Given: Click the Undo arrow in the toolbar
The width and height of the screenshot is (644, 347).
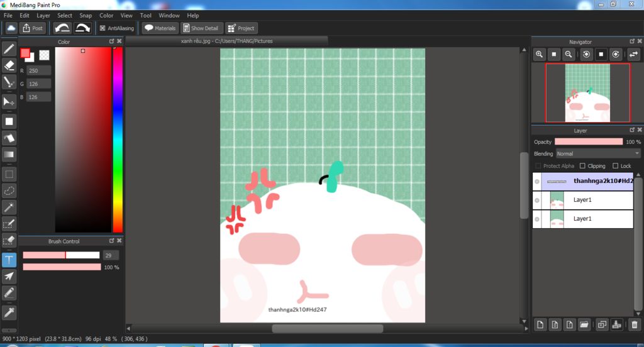Looking at the screenshot, I should click(x=62, y=28).
